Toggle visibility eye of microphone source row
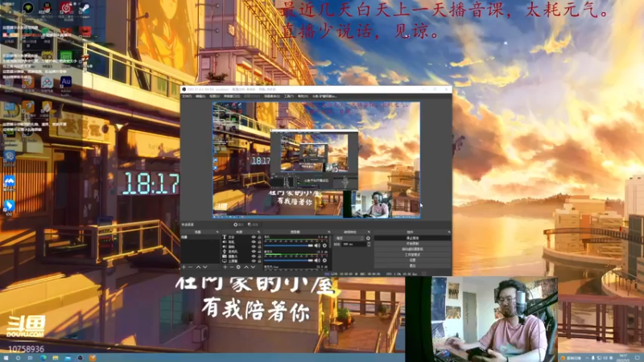Image resolution: width=644 pixels, height=362 pixels. point(254,252)
